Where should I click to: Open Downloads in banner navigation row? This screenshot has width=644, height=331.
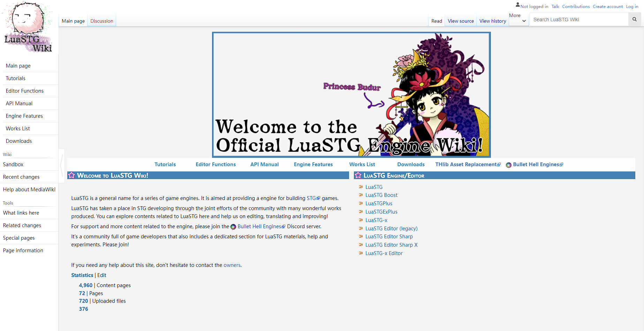click(x=411, y=164)
